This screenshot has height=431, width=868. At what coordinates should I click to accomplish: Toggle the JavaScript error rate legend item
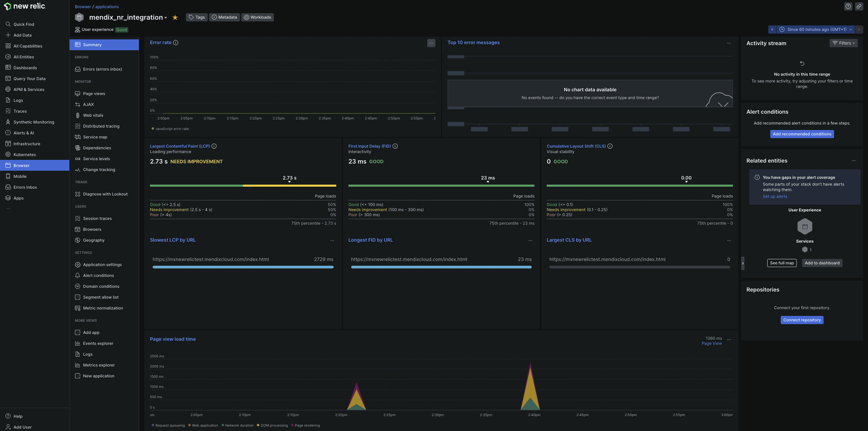pyautogui.click(x=170, y=129)
